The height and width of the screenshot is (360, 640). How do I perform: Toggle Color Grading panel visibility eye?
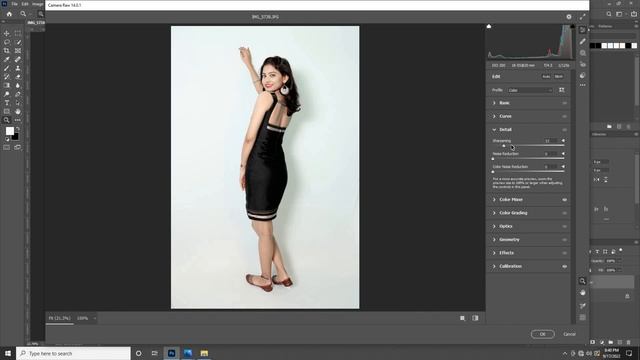pos(564,213)
